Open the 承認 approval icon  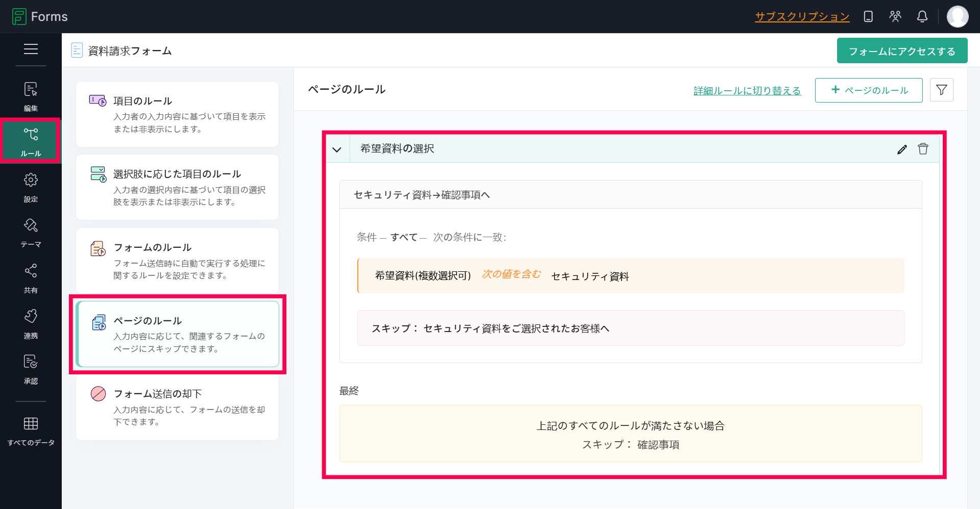(x=31, y=369)
